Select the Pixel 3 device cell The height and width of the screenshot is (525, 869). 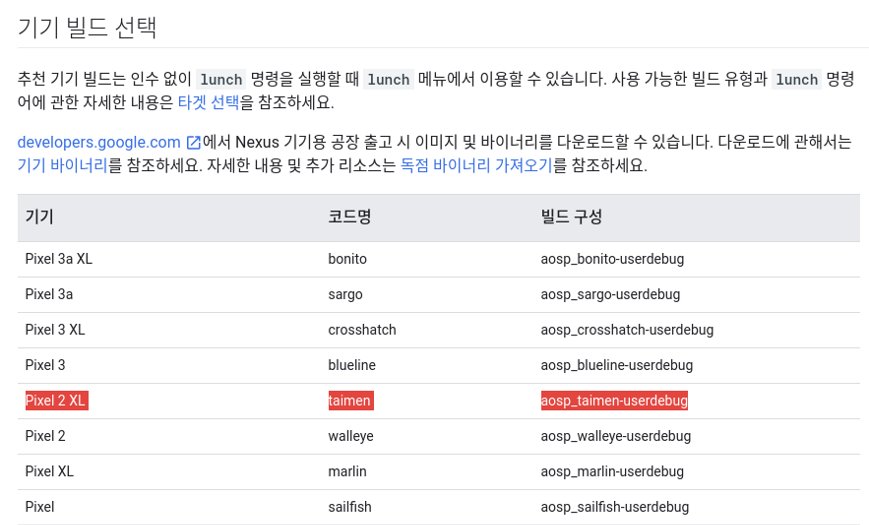point(45,365)
